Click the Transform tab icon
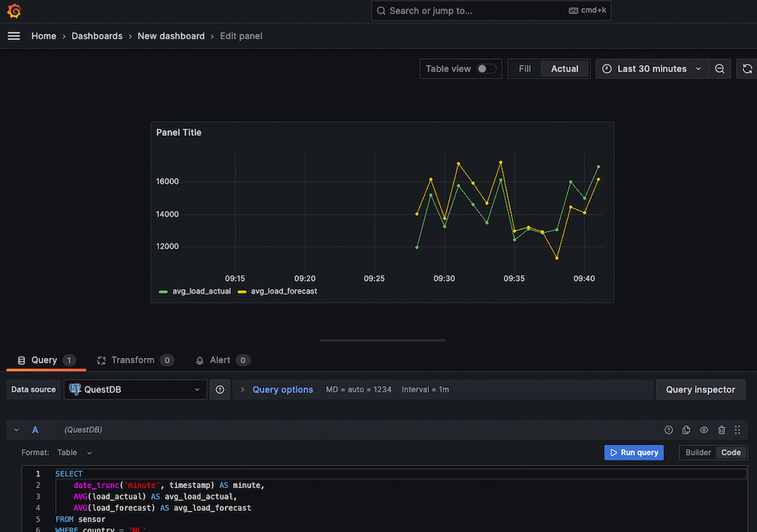Viewport: 757px width, 532px height. coord(101,360)
